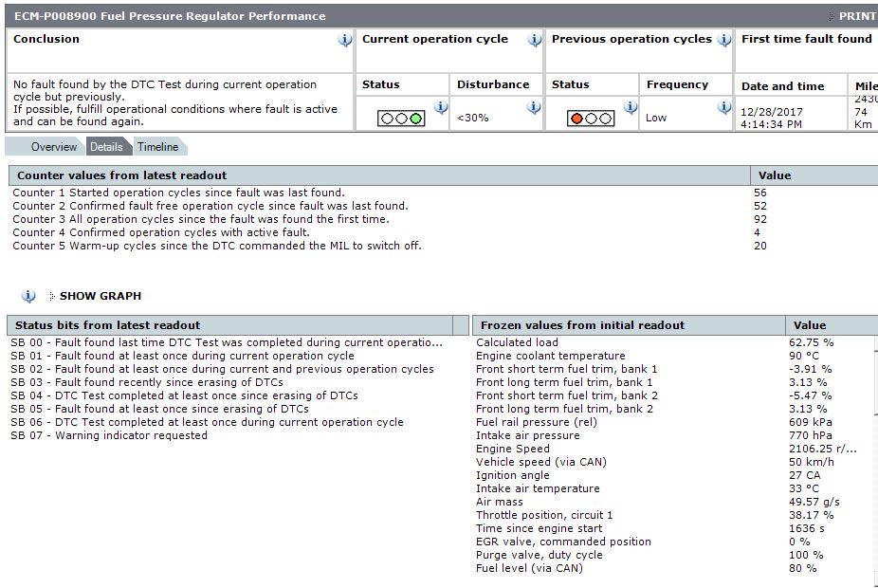Click the Status bits from latest readout header
The image size is (878, 588).
[x=107, y=325]
